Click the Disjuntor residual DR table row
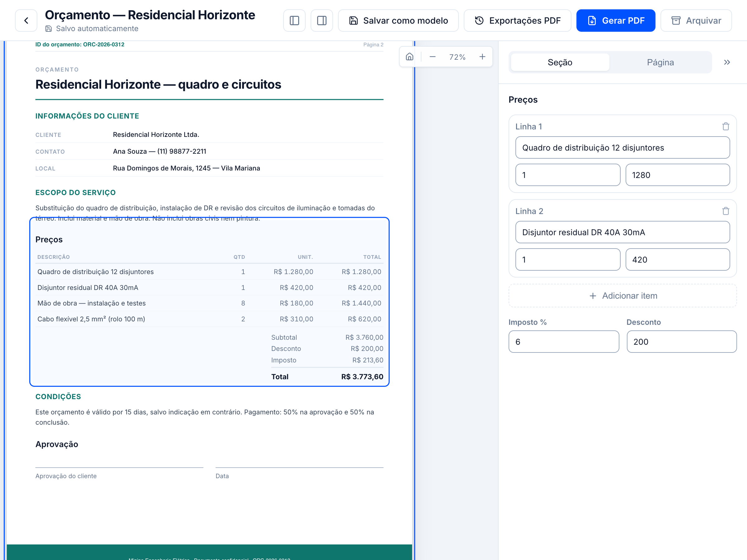Viewport: 747px width, 560px height. (209, 288)
